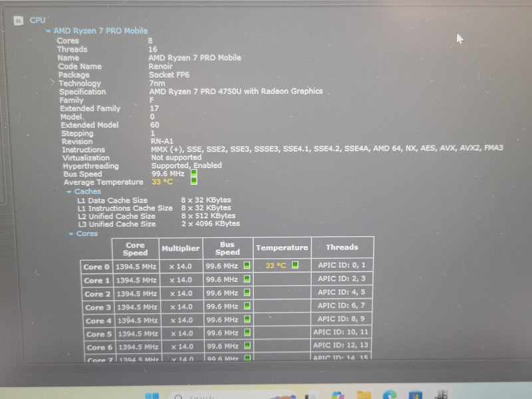This screenshot has width=532, height=399.
Task: Select the Average Temperature value 33 °C
Action: [162, 182]
